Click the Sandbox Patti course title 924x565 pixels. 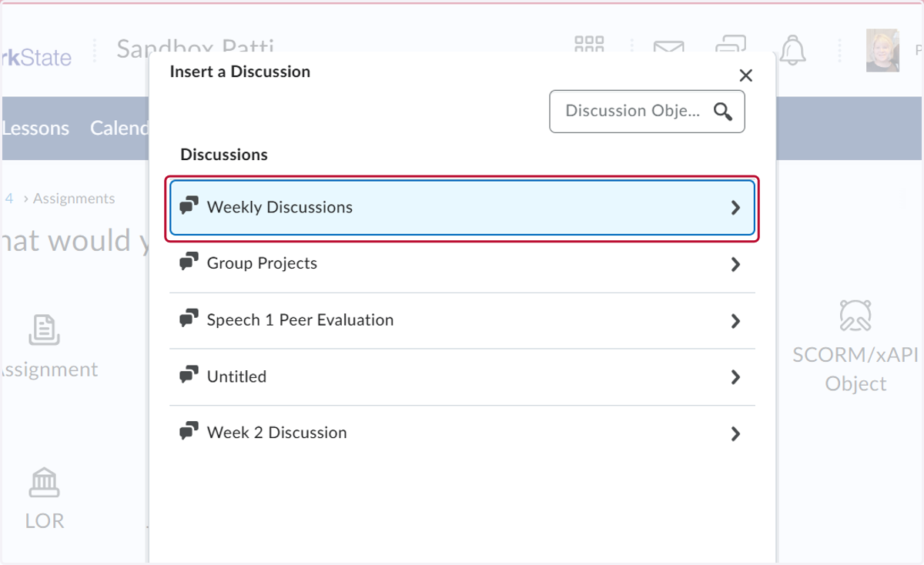(x=196, y=45)
